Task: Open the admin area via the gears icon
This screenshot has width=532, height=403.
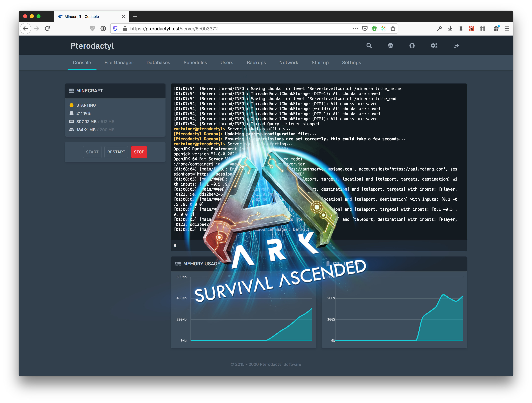Action: point(434,45)
